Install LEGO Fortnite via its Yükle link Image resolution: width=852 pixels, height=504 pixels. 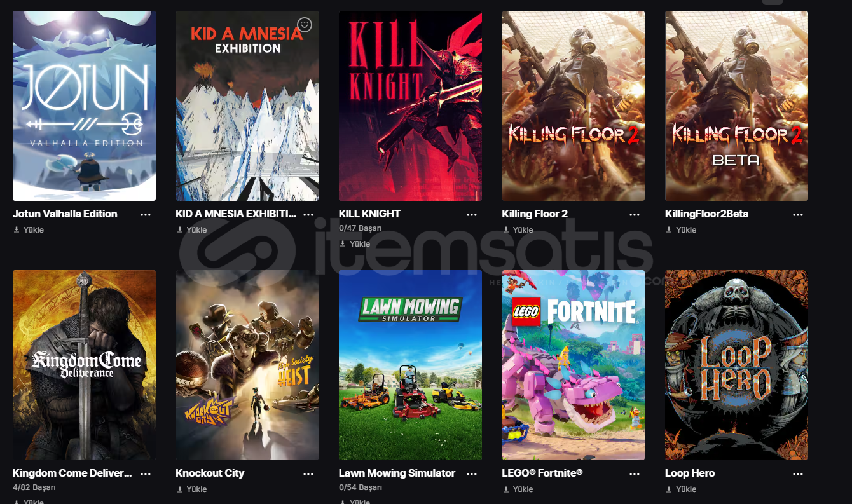[518, 489]
